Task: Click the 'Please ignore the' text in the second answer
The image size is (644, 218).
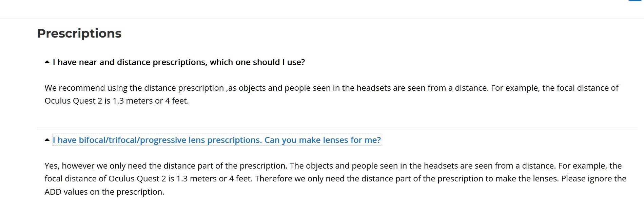Action: click(593, 179)
